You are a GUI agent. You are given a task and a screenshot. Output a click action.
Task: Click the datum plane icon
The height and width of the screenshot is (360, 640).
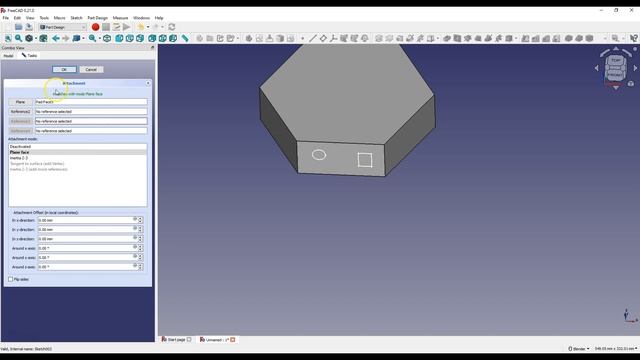[323, 38]
